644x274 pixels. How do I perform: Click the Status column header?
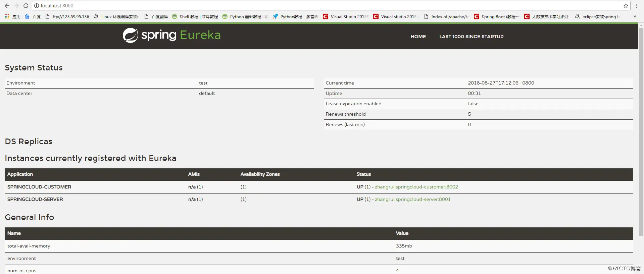tap(363, 174)
